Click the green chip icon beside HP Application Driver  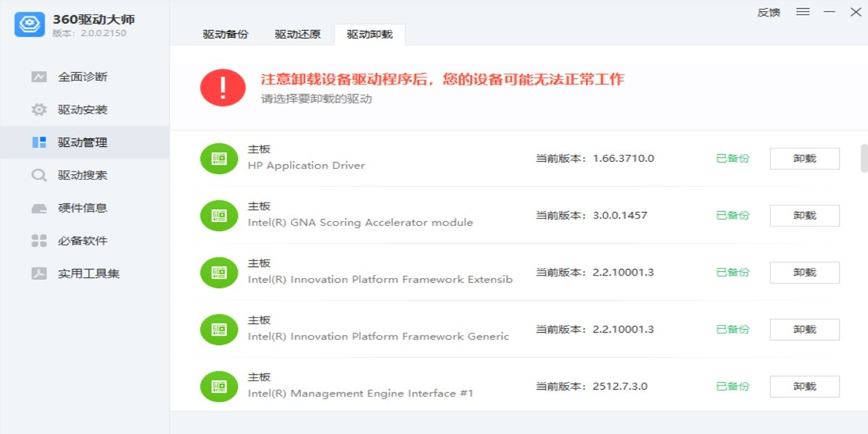(x=218, y=158)
